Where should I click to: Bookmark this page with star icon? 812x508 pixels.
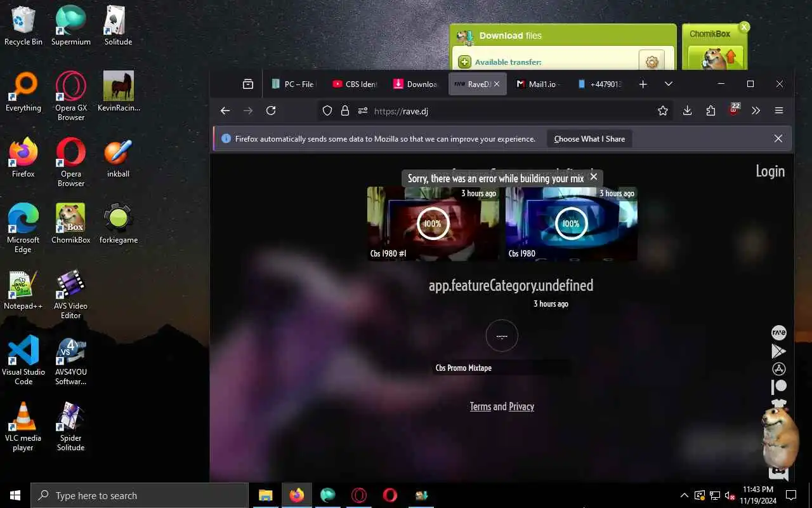pos(663,110)
